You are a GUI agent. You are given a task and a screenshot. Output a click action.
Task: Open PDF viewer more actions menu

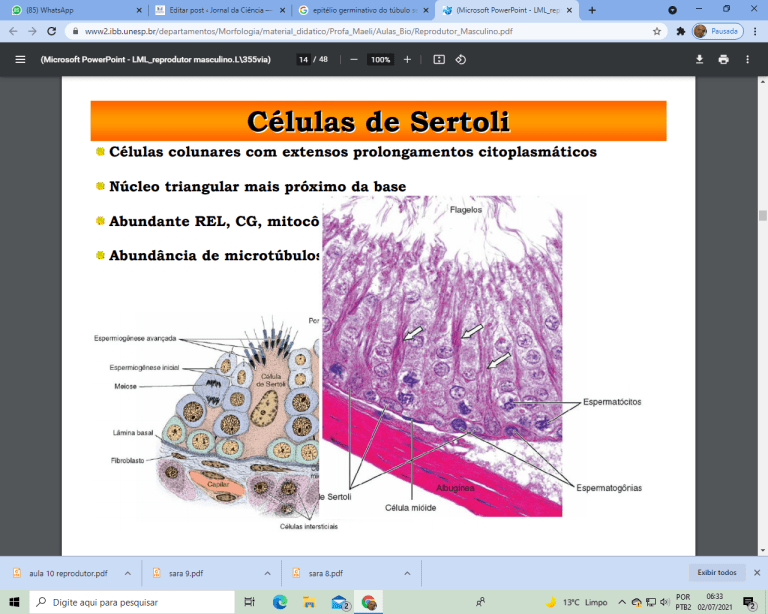point(747,60)
